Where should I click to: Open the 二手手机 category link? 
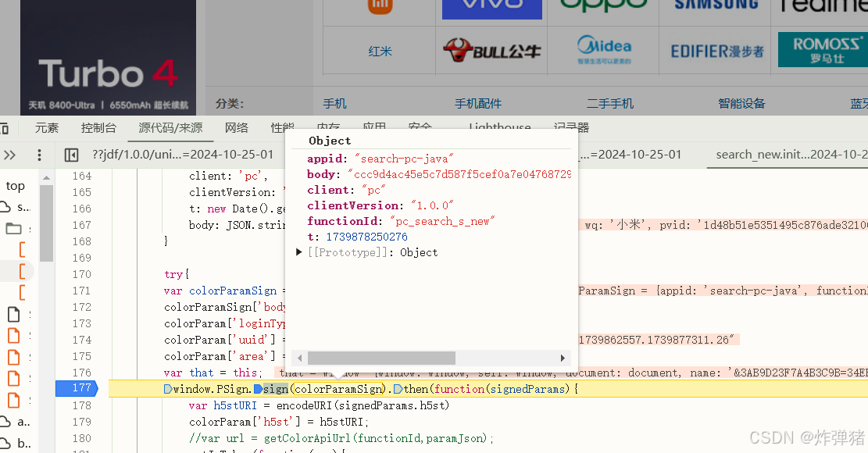point(610,103)
